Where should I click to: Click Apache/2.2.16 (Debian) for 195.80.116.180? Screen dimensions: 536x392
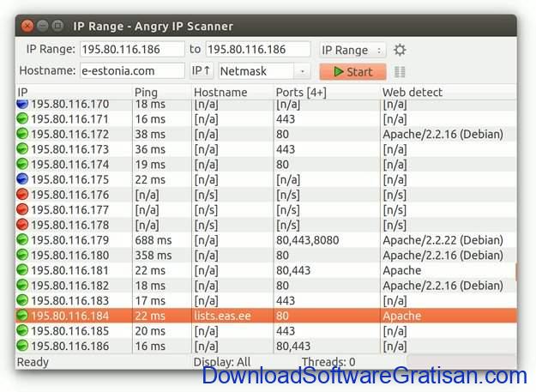(443, 256)
